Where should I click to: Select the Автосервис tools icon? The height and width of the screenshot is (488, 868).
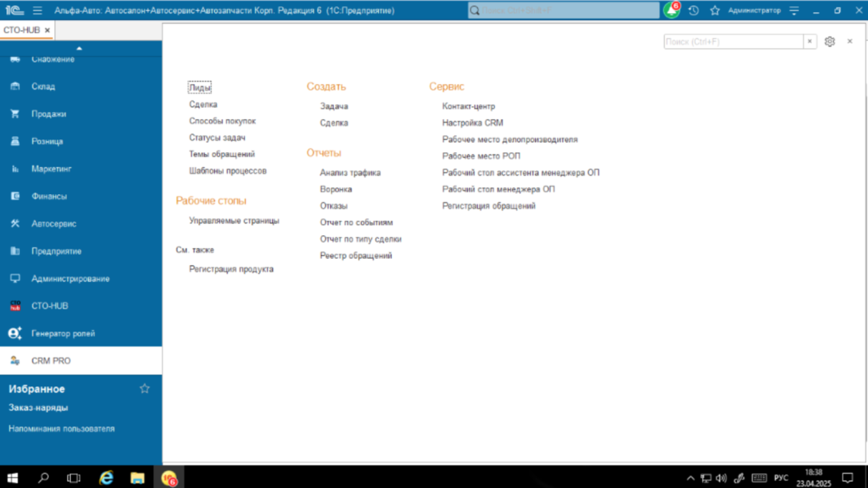click(x=15, y=223)
